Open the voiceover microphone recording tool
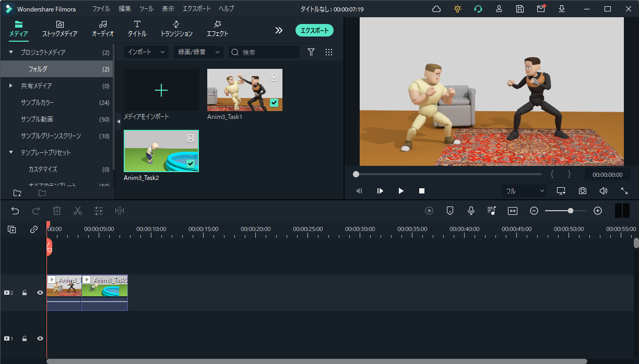The image size is (639, 364). pos(471,211)
